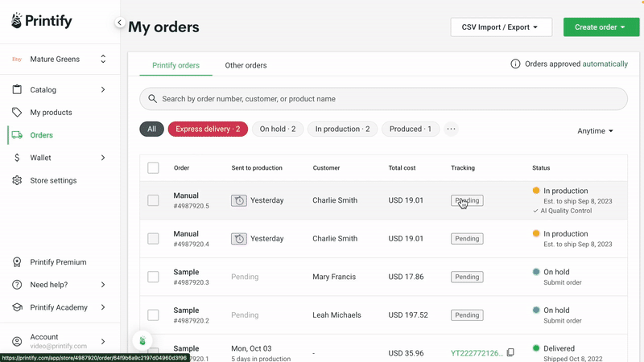Click the Account profile icon
The height and width of the screenshot is (362, 644).
tap(17, 341)
